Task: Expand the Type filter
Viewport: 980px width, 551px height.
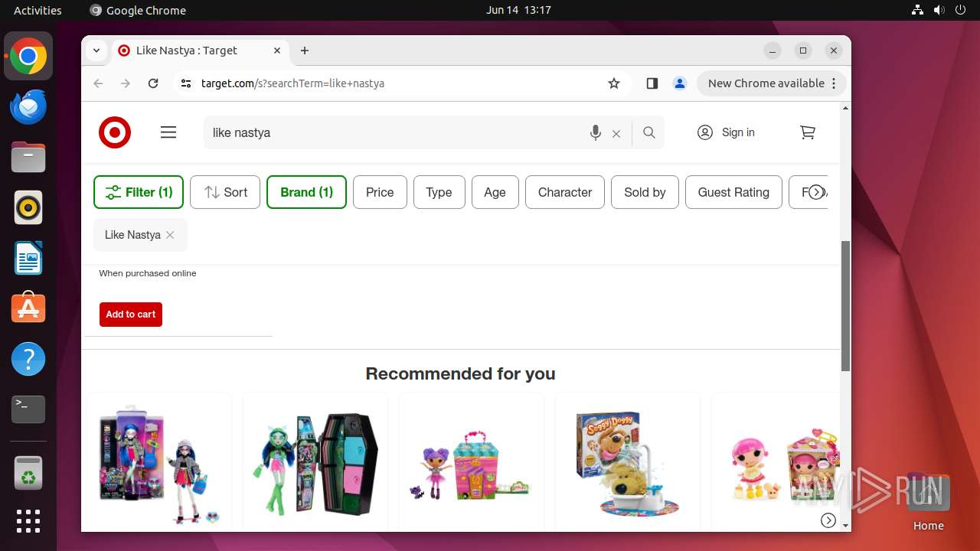Action: tap(439, 192)
